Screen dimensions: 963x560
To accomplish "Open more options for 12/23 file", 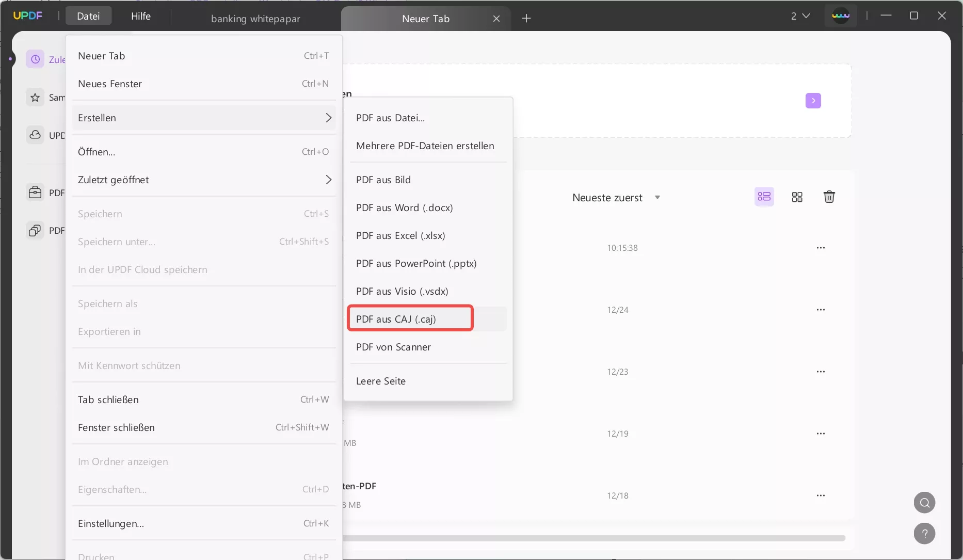I will [x=821, y=372].
